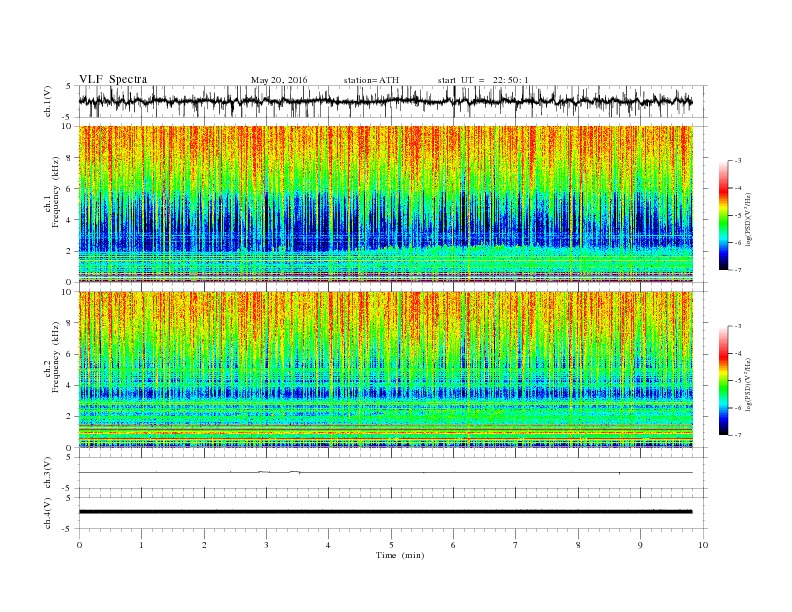This screenshot has width=792, height=612.
Task: Select the "ch.3(V)" axis label
Action: point(48,473)
